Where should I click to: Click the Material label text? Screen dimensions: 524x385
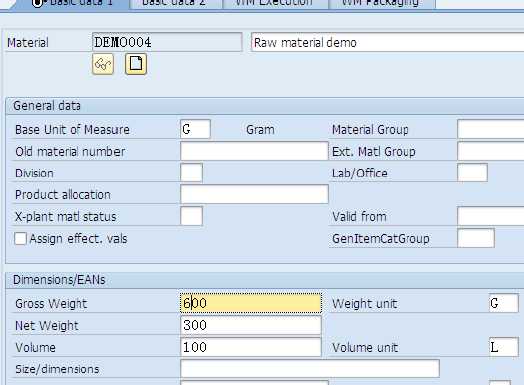pyautogui.click(x=28, y=43)
